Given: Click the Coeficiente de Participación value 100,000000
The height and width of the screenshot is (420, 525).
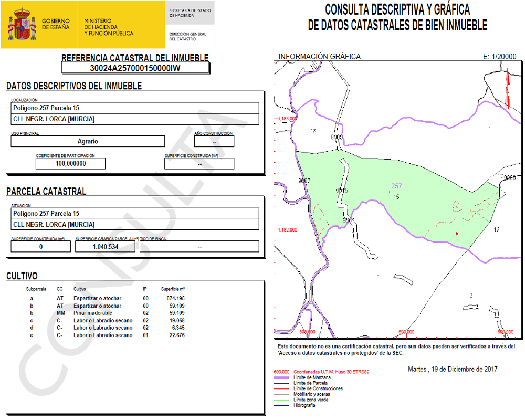Looking at the screenshot, I should tap(71, 163).
